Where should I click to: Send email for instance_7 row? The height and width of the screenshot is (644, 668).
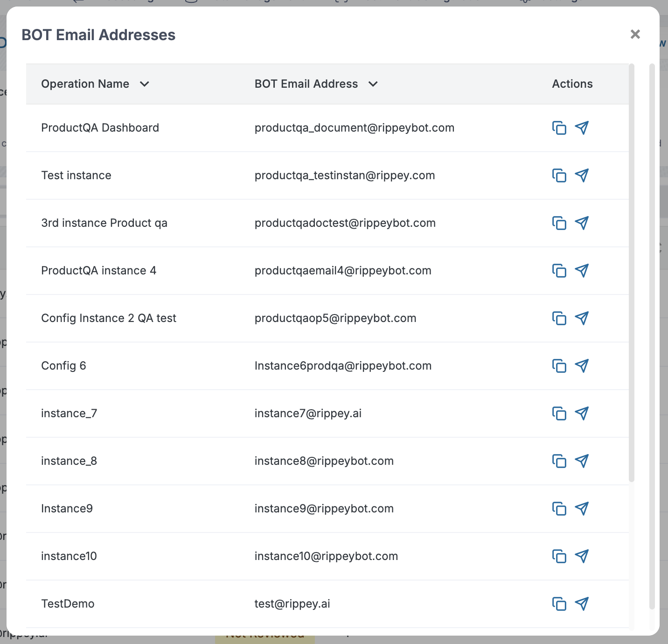point(582,413)
